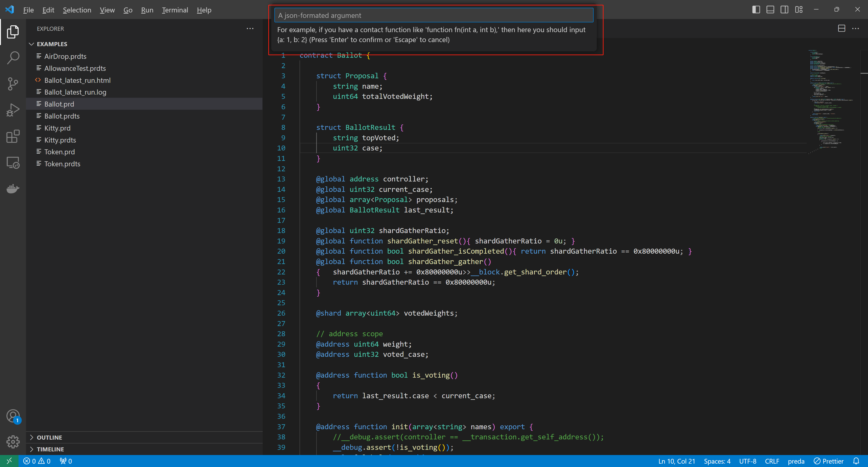This screenshot has width=868, height=467.
Task: Open the File menu
Action: click(x=28, y=10)
